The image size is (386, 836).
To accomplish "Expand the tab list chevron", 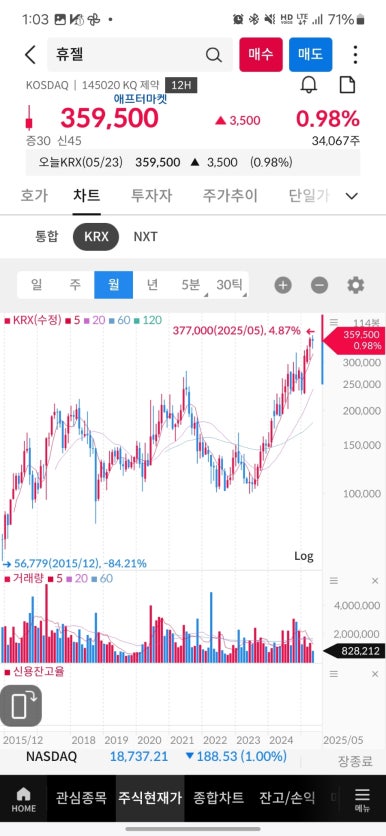I will tap(351, 196).
